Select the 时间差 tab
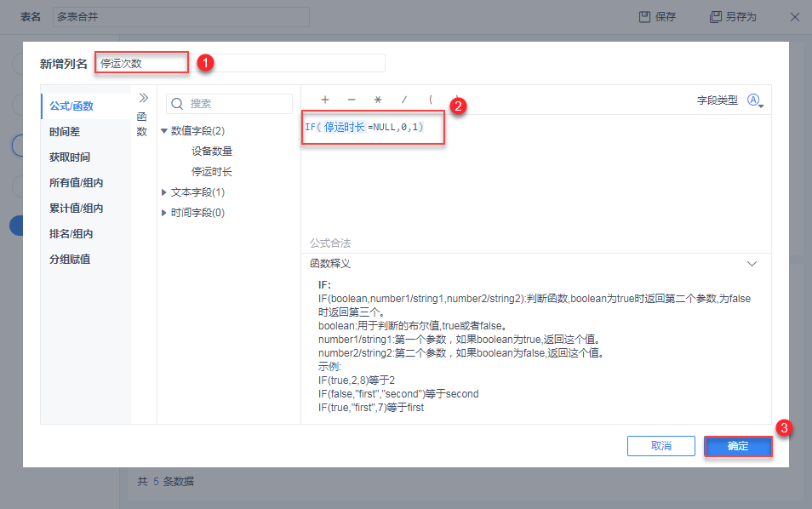 click(86, 132)
